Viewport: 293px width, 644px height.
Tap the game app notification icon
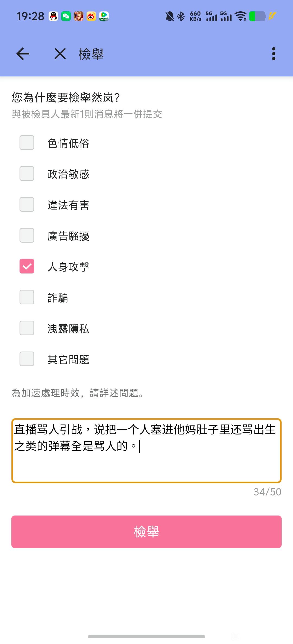[79, 17]
